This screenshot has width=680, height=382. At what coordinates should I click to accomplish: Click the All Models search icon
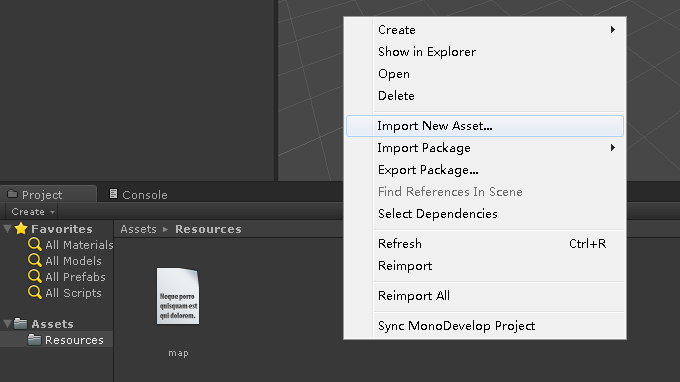[35, 261]
